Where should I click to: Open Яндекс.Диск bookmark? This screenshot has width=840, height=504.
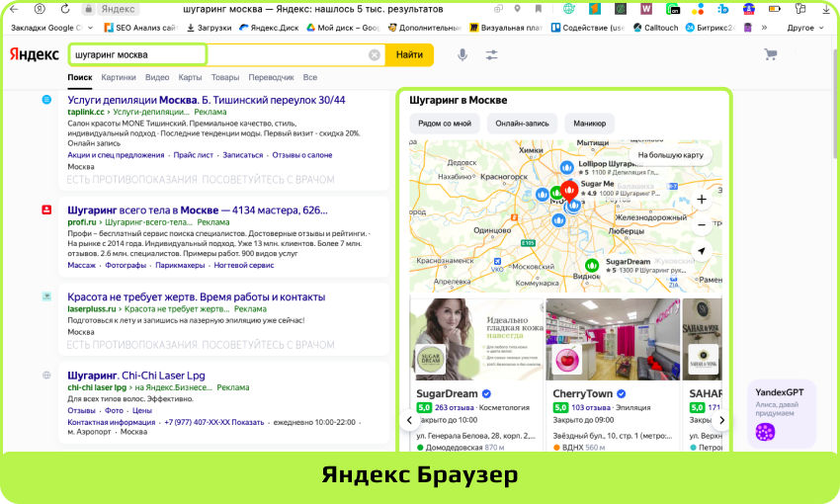(x=269, y=28)
